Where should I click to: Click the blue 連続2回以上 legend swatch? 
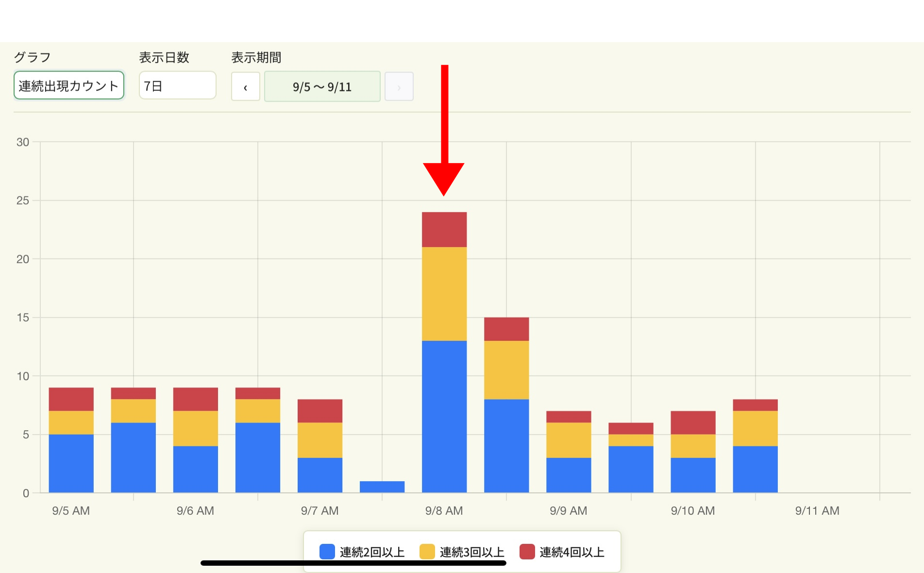(327, 552)
